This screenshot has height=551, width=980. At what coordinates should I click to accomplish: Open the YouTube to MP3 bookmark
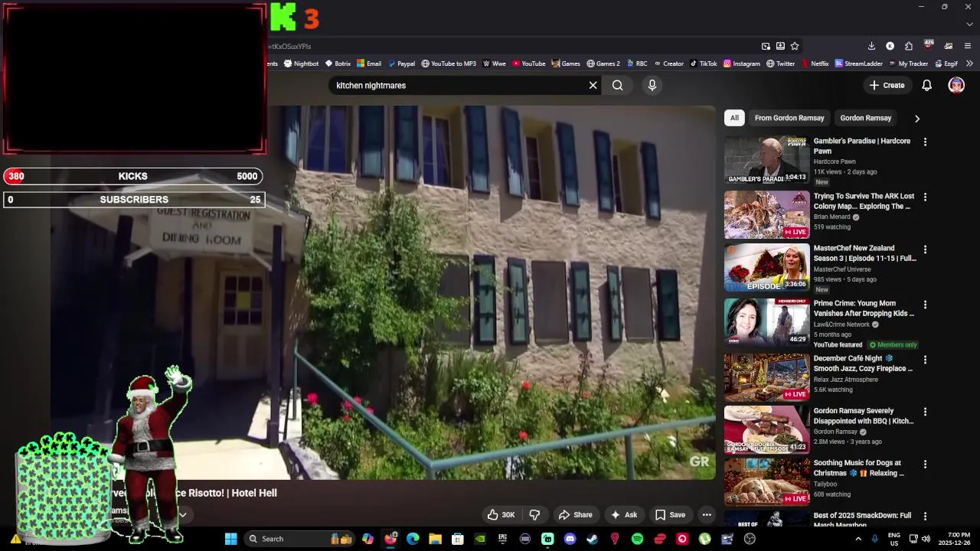click(449, 64)
